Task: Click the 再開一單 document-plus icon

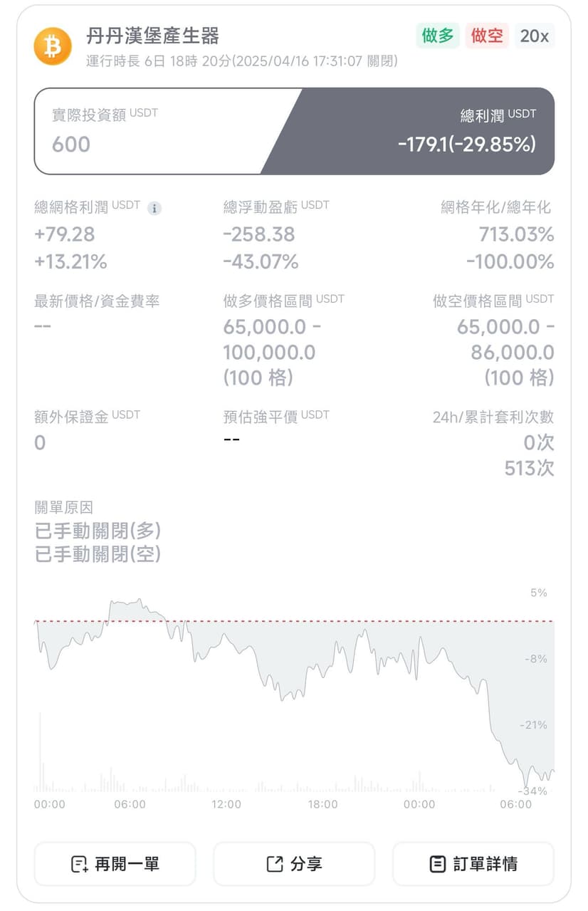Action: 80,864
